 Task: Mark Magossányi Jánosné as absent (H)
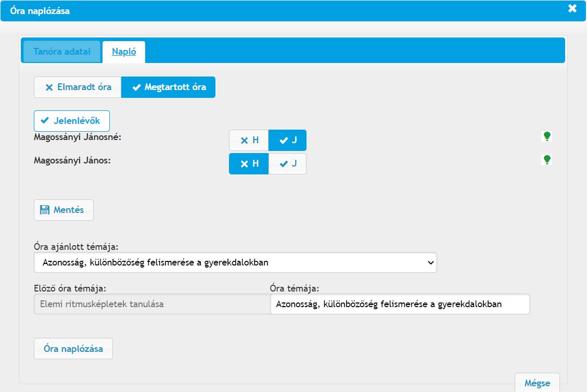[x=249, y=141]
